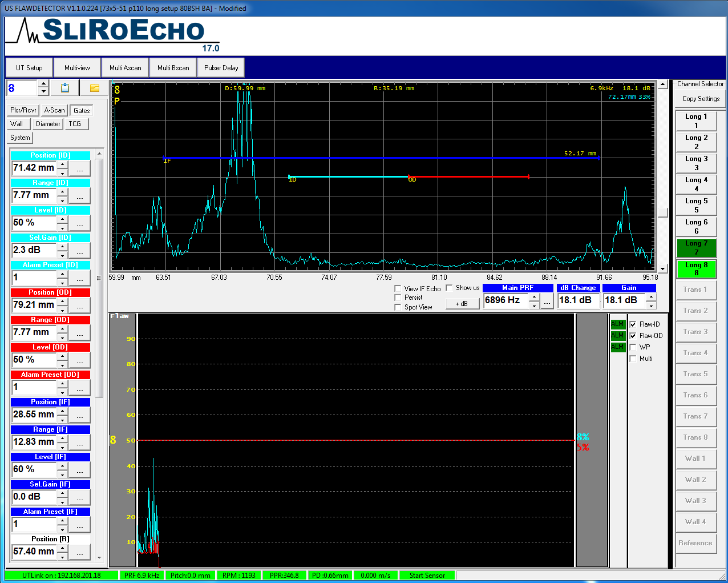Viewport: 728px width, 583px height.
Task: Select channel Long 7
Action: click(x=696, y=247)
